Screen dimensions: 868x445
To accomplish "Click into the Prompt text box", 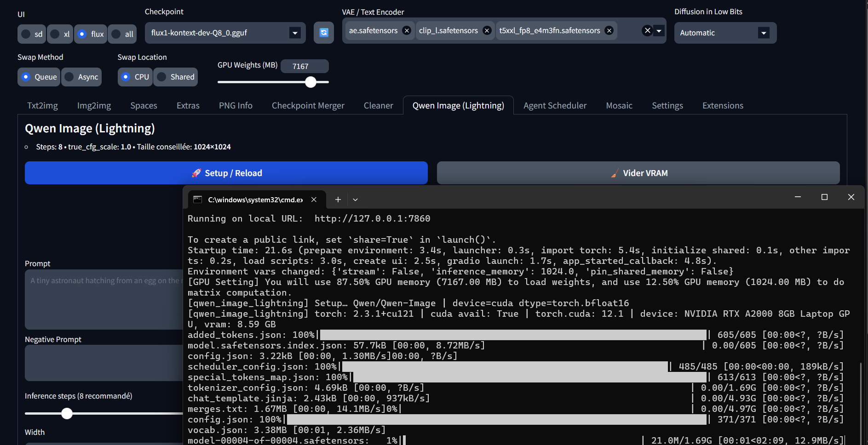I will point(104,299).
